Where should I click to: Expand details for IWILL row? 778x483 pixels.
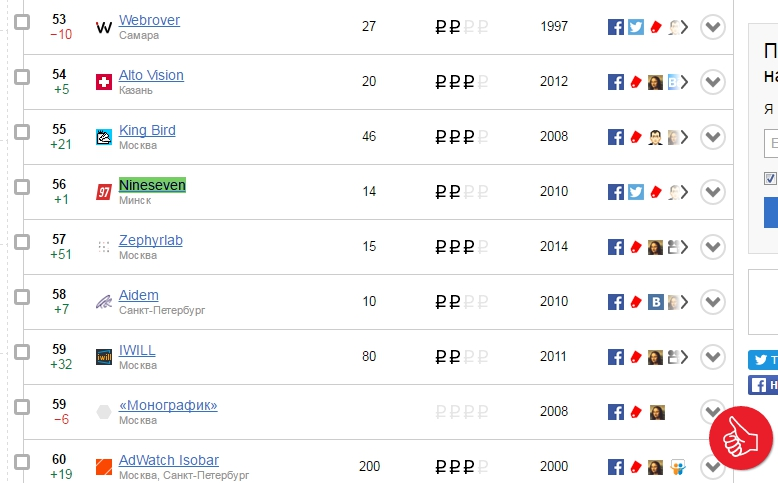coord(713,357)
